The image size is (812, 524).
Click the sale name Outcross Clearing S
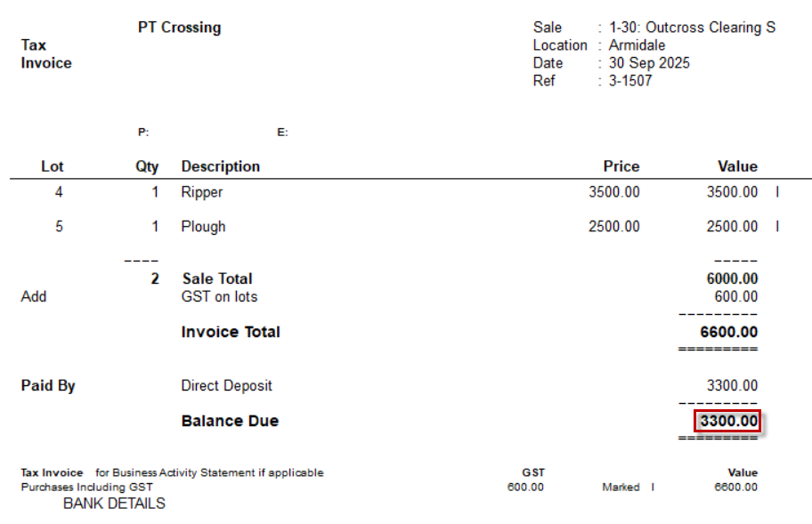coord(692,28)
